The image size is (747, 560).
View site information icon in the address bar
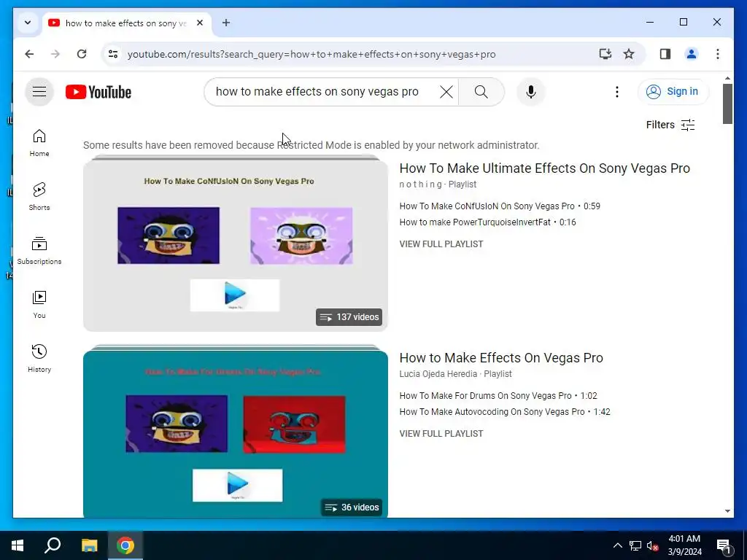point(113,54)
